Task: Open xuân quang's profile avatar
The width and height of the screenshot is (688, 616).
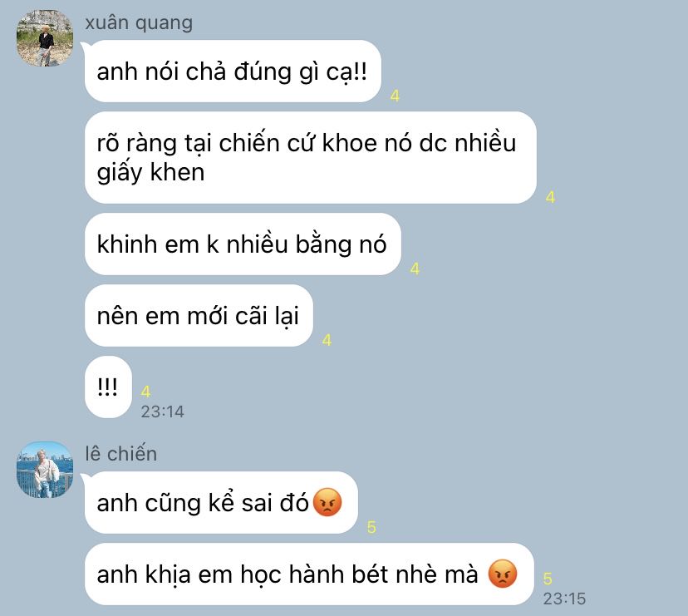Action: click(45, 38)
